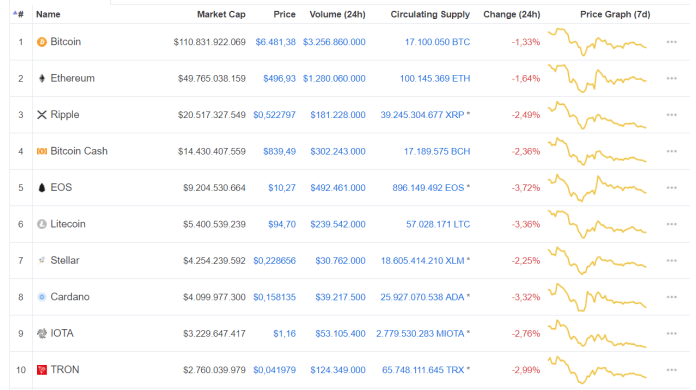The height and width of the screenshot is (390, 696).
Task: Open Litecoin circulating supply 57.028.171 LTC
Action: pyautogui.click(x=438, y=224)
